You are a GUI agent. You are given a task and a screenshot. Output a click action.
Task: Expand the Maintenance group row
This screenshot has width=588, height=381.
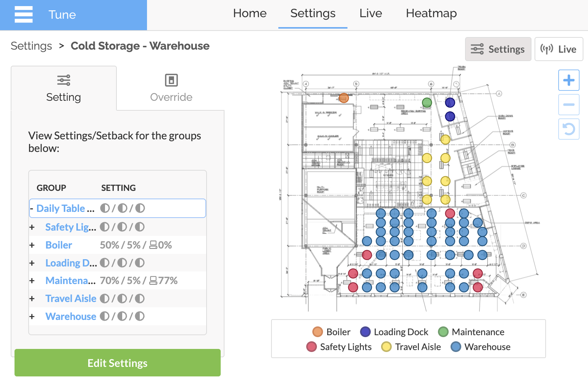tap(32, 281)
